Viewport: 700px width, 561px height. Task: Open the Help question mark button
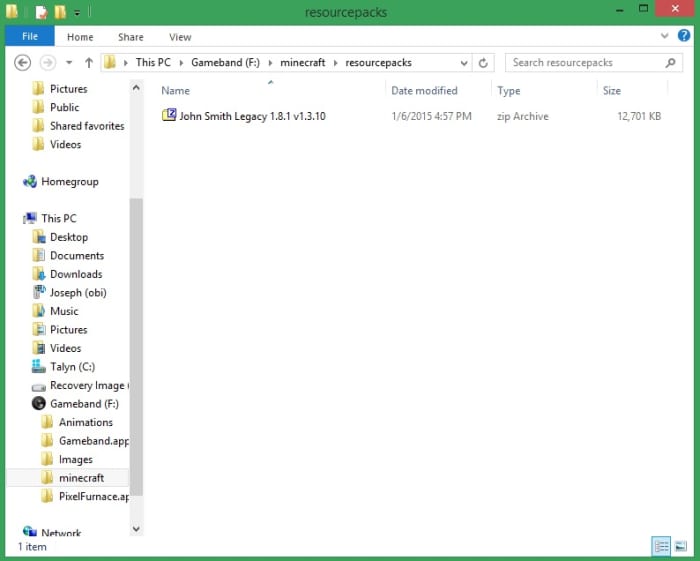(x=683, y=35)
